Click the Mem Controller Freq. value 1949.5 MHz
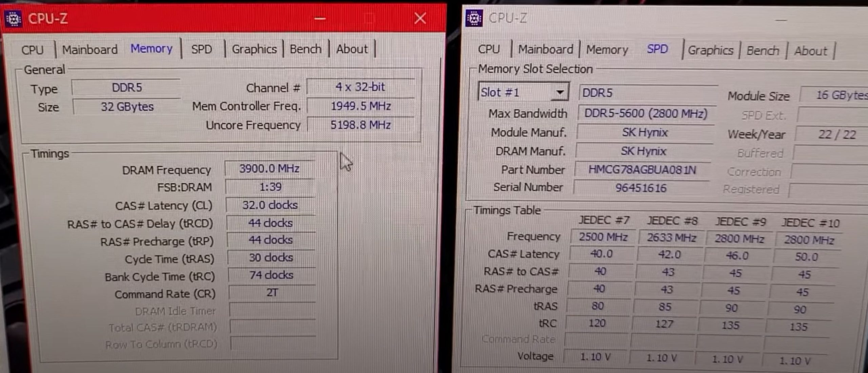 coord(361,106)
